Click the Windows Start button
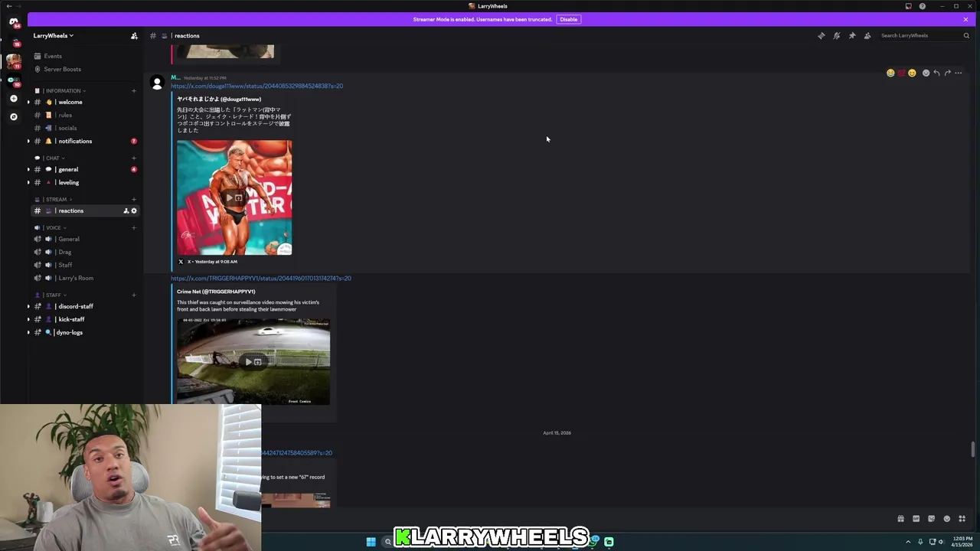980x551 pixels. coord(371,542)
